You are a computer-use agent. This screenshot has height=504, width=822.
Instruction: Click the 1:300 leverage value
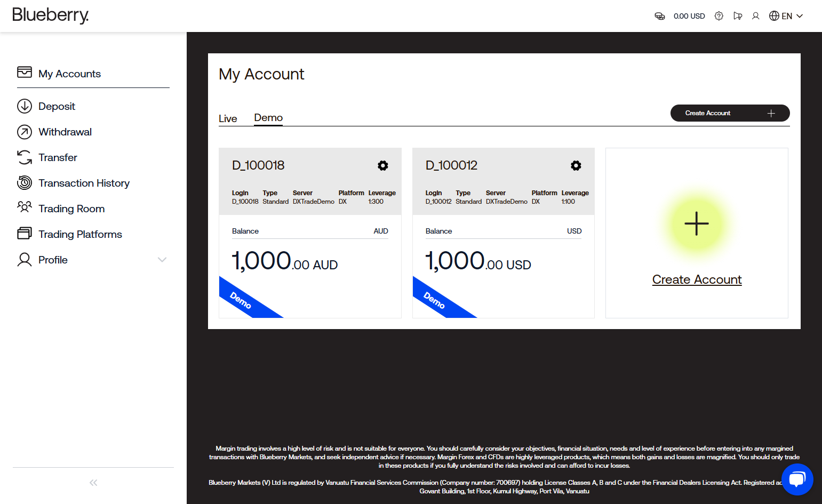(x=376, y=202)
